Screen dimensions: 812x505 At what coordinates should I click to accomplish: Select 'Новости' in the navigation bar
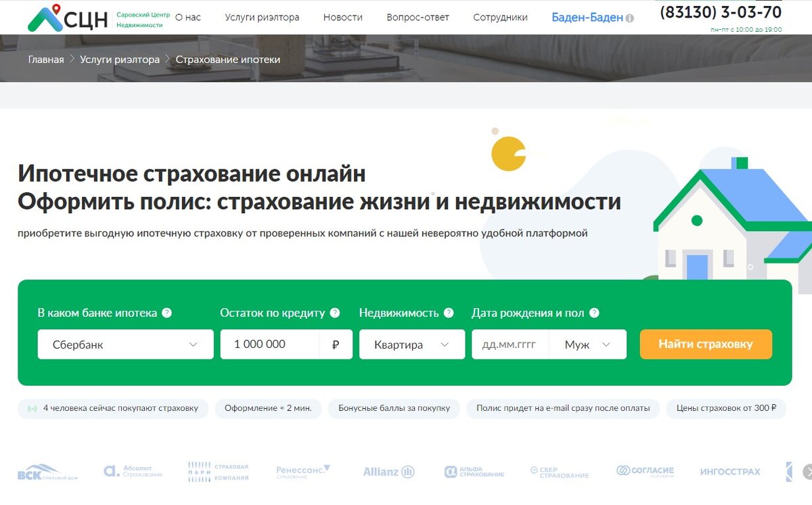click(343, 18)
